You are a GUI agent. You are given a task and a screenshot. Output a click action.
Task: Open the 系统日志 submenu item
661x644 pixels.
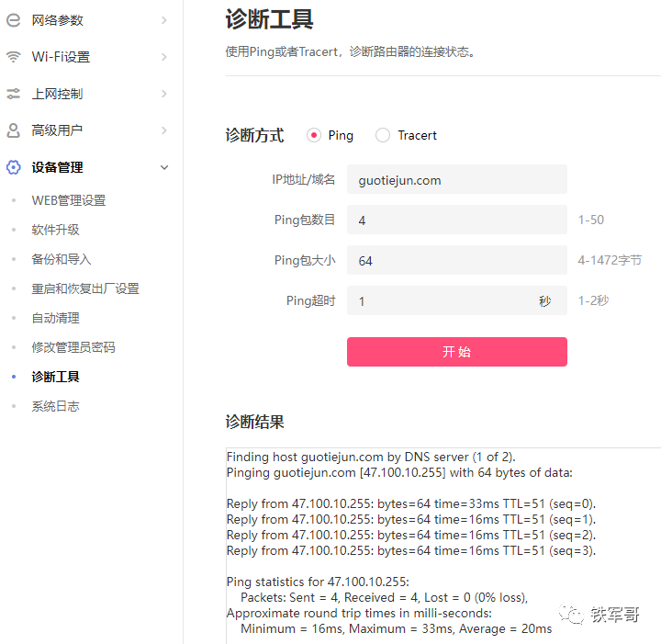(x=56, y=406)
